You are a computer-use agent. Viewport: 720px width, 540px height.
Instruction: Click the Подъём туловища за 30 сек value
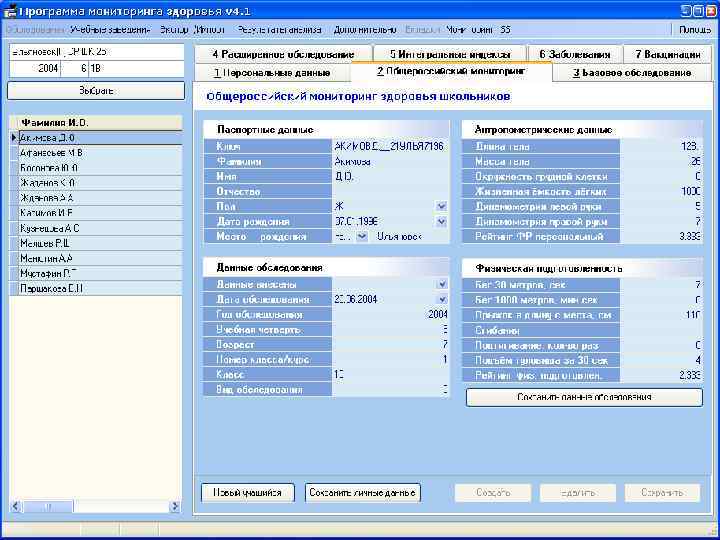661,360
